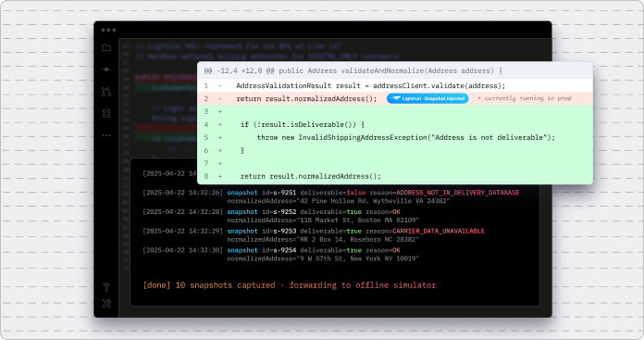Click reason ADDRESS_NOT_IN_DELIVERY_DATABASE in log
This screenshot has height=340, width=644.
click(x=457, y=193)
